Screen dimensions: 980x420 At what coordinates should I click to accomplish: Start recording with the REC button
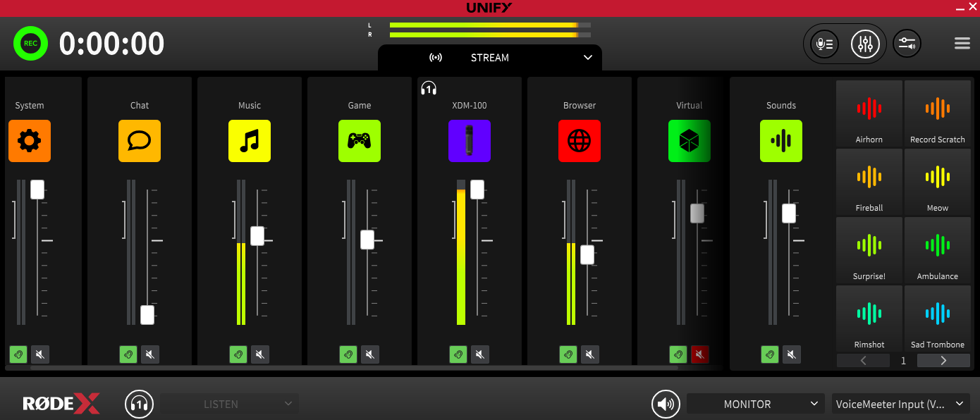point(30,43)
